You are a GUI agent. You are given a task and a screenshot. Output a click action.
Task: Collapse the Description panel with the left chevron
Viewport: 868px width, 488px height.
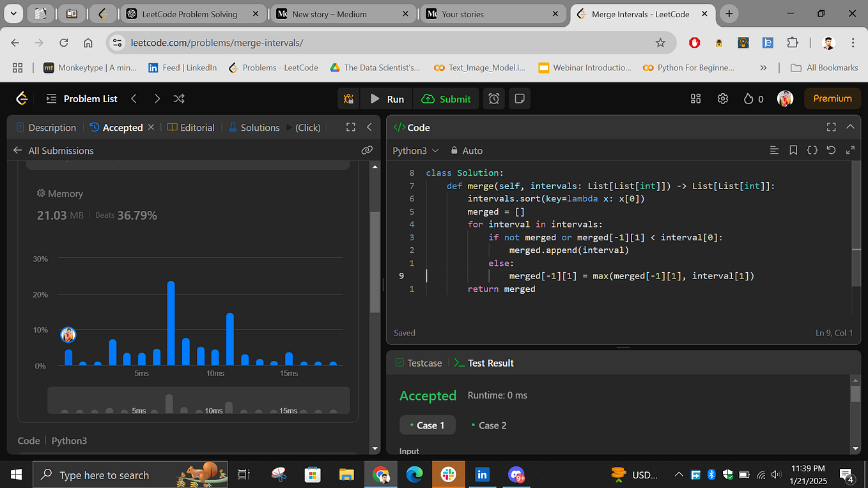369,127
